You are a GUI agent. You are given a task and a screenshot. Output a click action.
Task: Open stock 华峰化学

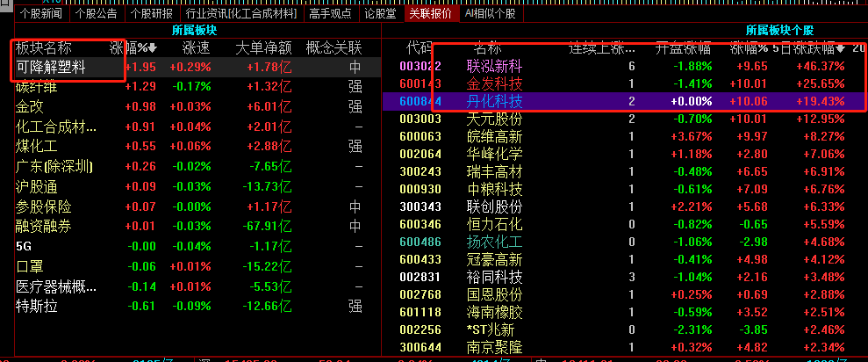[x=494, y=154]
